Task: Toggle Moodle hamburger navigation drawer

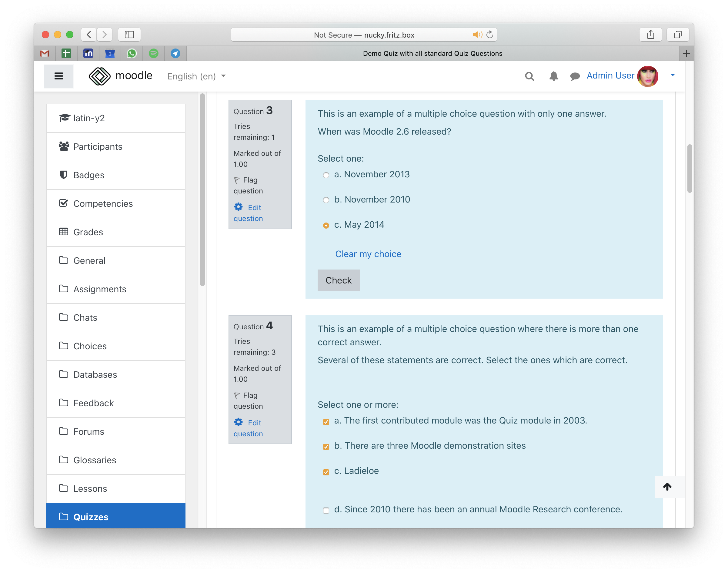Action: (x=59, y=76)
